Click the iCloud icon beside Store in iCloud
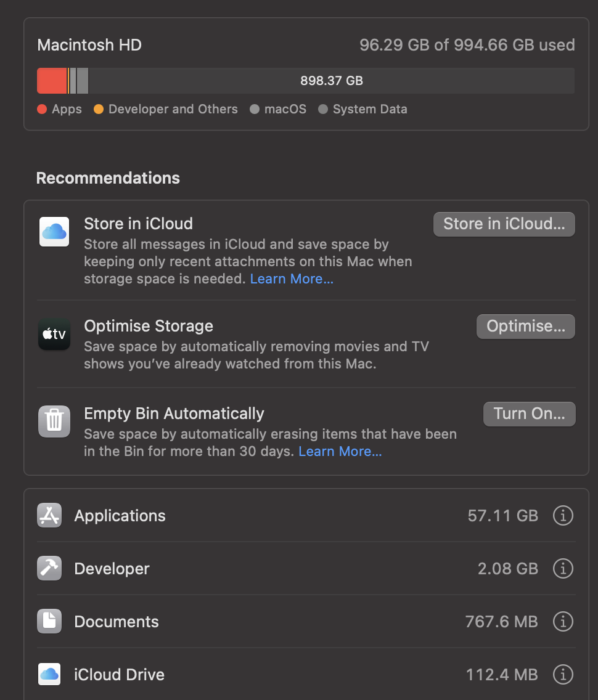598x700 pixels. [x=54, y=232]
